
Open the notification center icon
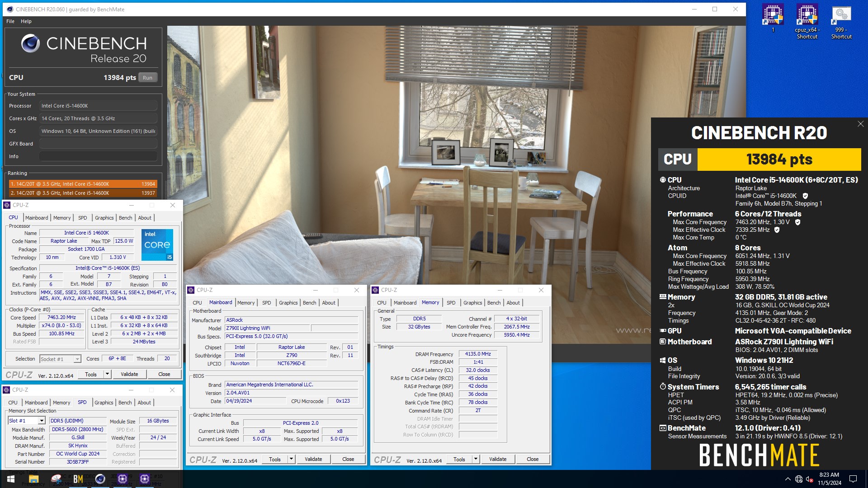(x=853, y=479)
